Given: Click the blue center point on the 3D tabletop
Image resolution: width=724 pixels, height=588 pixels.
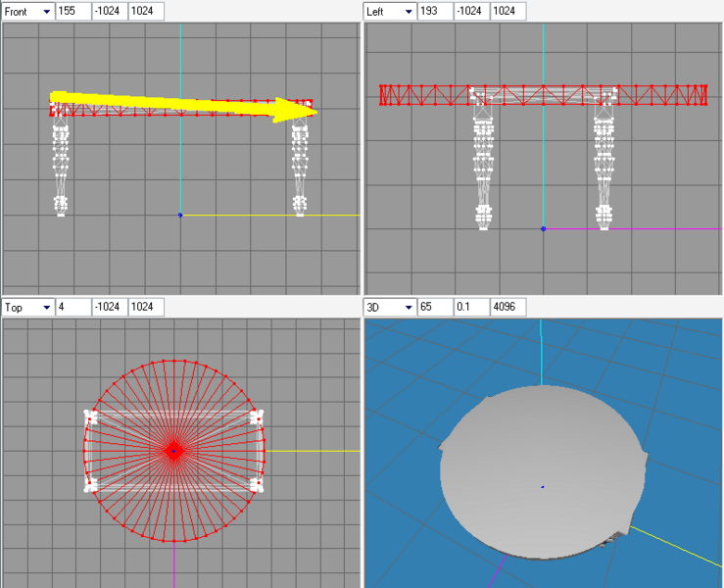Looking at the screenshot, I should pyautogui.click(x=543, y=486).
